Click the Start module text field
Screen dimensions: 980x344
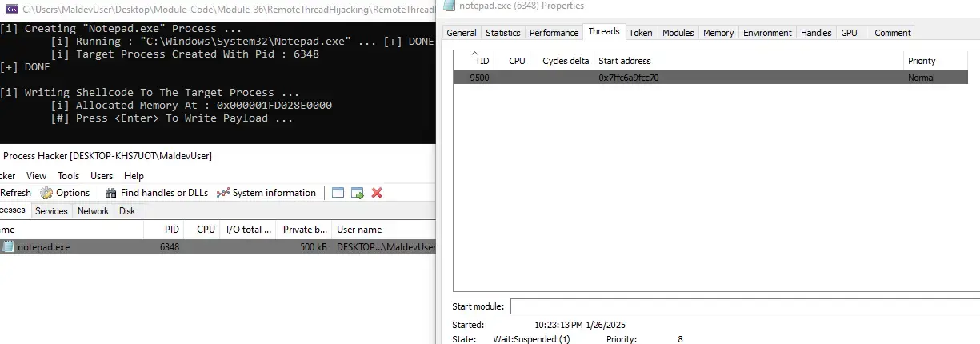(x=744, y=306)
